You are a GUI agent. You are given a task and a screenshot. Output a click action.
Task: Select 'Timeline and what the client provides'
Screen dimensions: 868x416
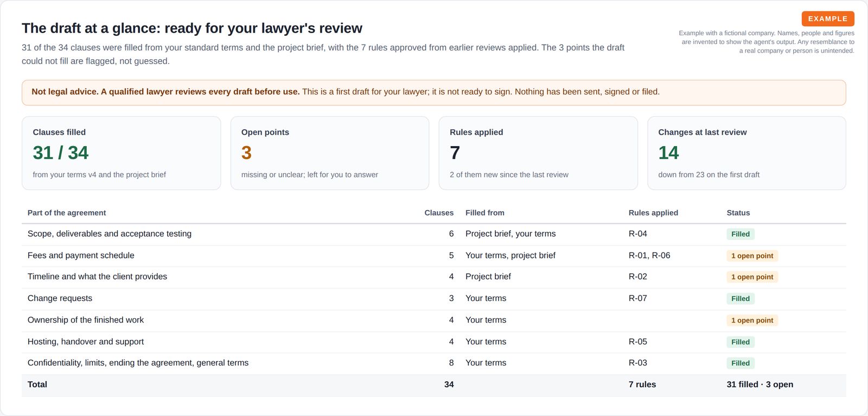pos(97,276)
